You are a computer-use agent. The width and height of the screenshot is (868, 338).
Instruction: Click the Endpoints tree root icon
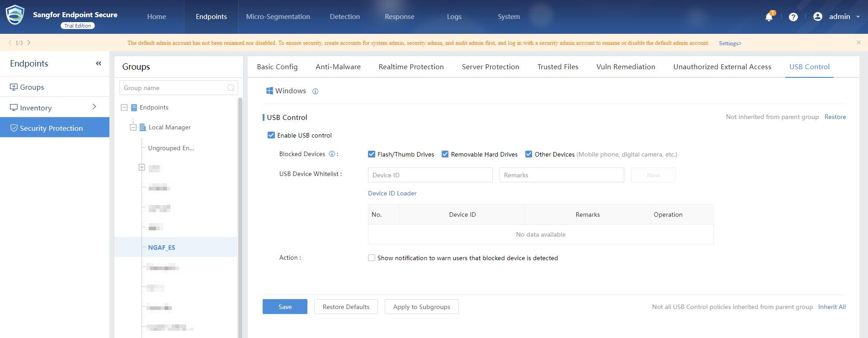[x=134, y=108]
